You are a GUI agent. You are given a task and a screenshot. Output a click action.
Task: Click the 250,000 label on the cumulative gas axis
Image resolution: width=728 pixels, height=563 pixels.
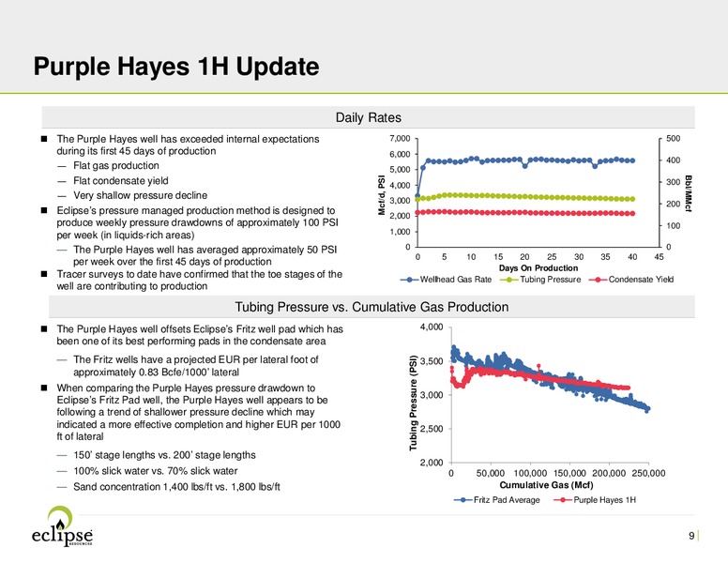tap(648, 473)
